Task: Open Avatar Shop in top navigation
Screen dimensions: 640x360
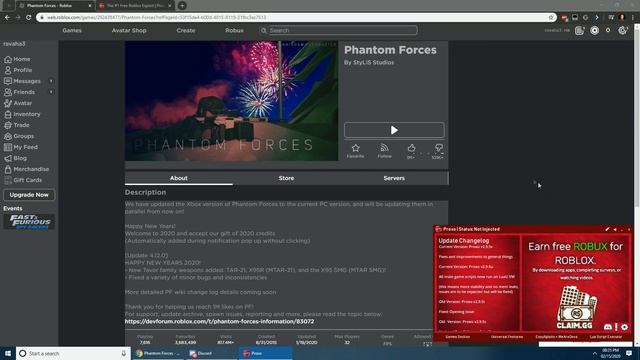Action: [129, 31]
